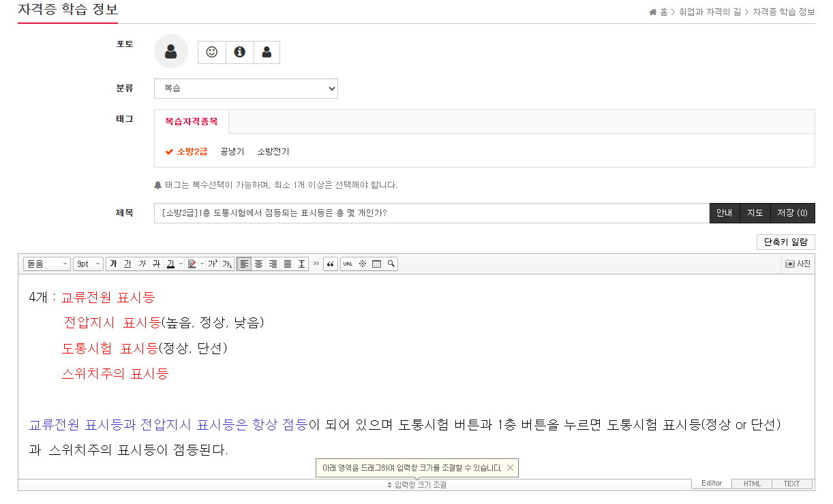Open the 분류 category dropdown
Screen dimensions: 833x504
click(x=245, y=89)
